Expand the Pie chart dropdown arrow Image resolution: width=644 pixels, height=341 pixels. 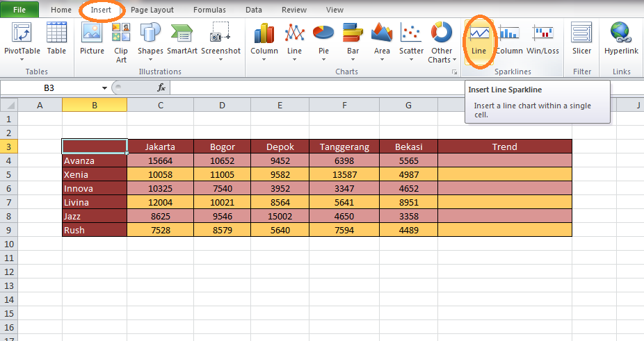(323, 60)
